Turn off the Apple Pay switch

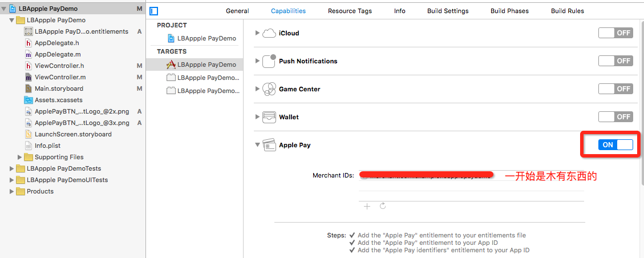[615, 145]
